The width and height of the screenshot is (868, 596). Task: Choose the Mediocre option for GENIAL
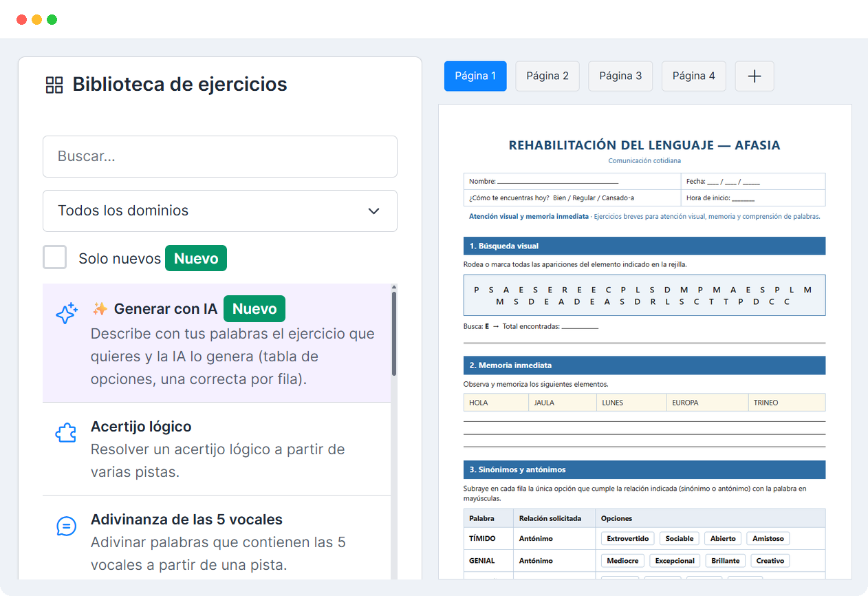622,560
